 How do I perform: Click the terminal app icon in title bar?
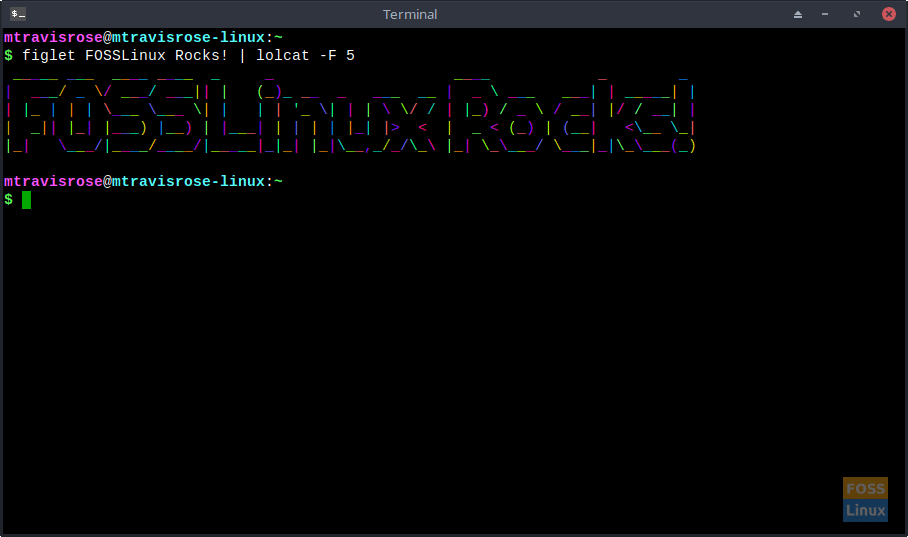18,14
